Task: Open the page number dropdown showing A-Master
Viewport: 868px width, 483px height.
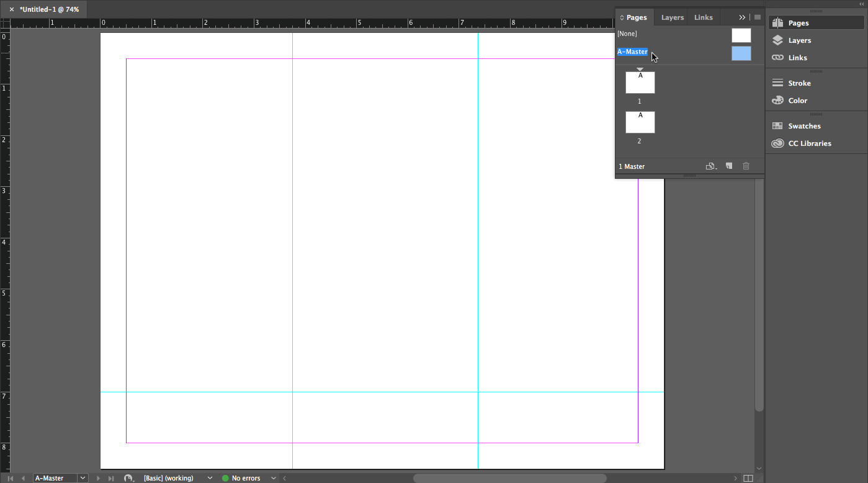Action: pos(83,478)
